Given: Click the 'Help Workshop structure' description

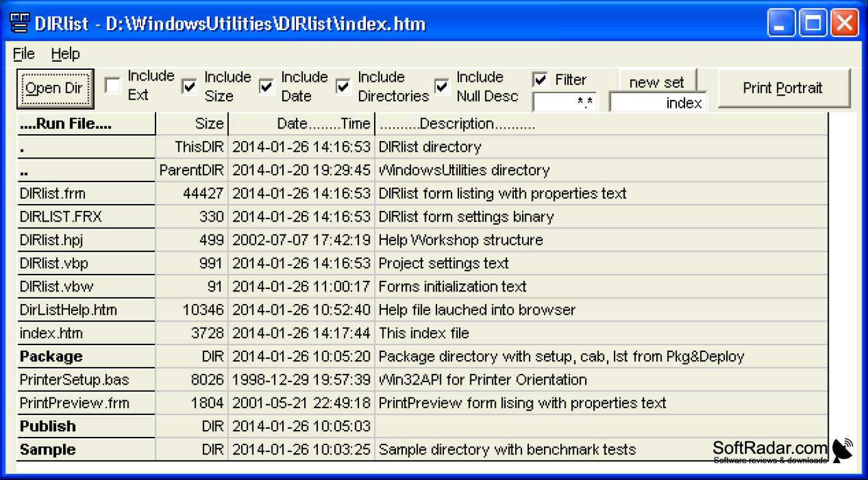Looking at the screenshot, I should click(461, 240).
